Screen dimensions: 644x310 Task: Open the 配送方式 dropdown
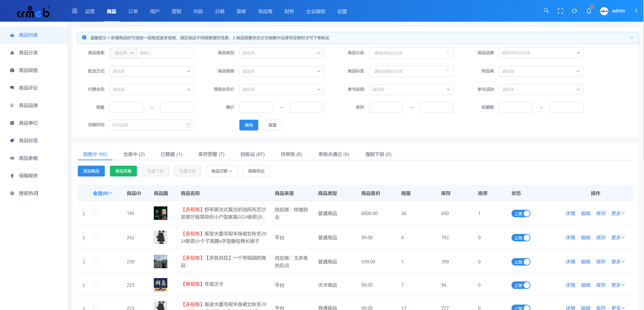click(x=151, y=71)
